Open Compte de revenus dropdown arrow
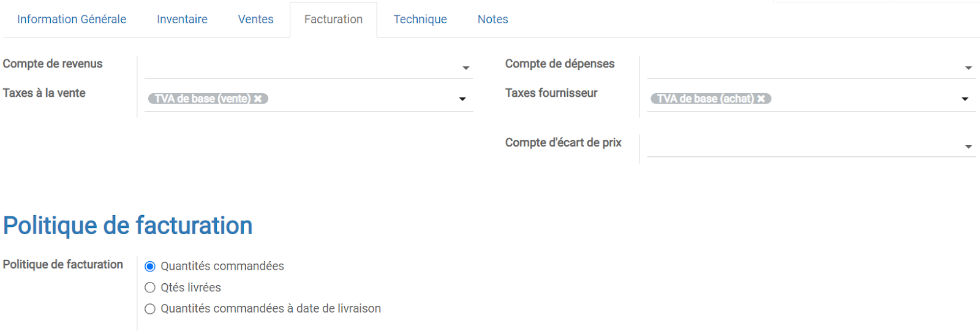980x331 pixels. click(466, 68)
